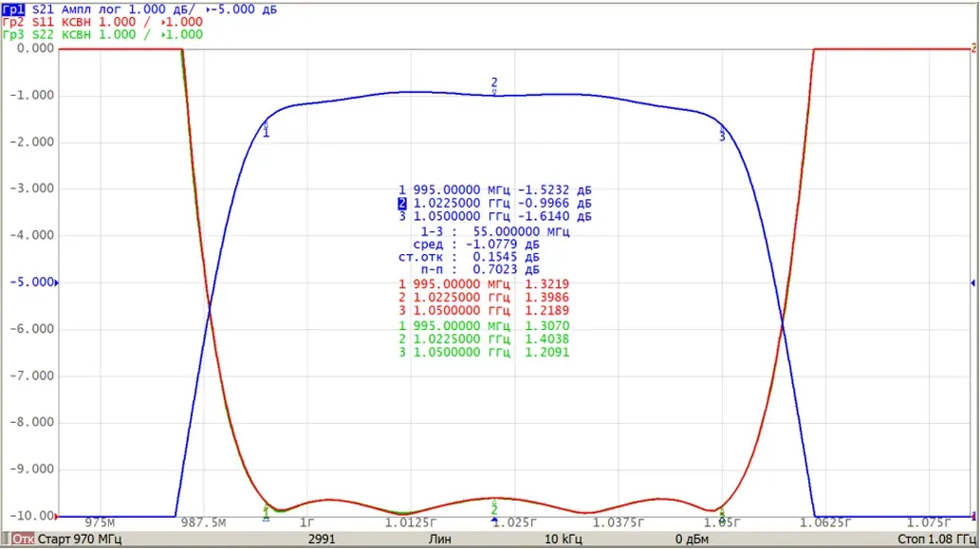Screen dimensions: 980x549
Task: Click green S22 КСВН reading 1.3070
Action: pyautogui.click(x=546, y=326)
